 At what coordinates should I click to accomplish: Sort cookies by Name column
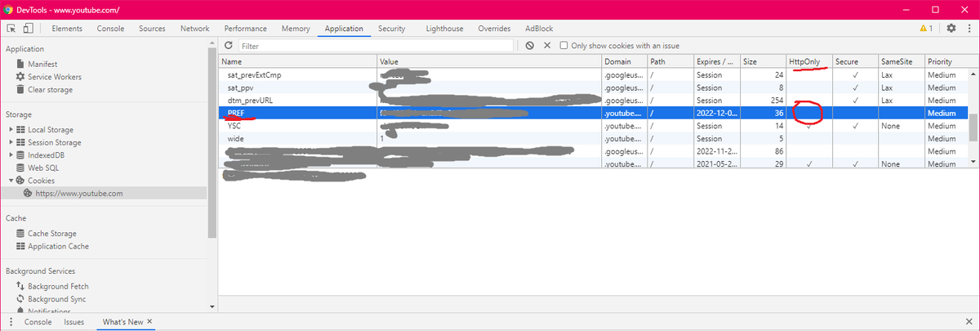tap(298, 61)
